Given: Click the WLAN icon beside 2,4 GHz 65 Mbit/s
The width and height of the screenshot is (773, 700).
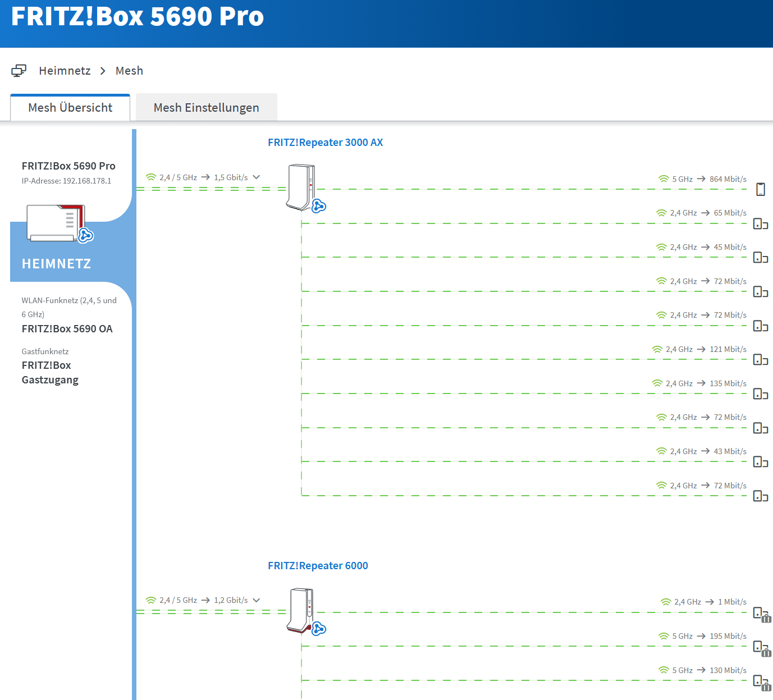Looking at the screenshot, I should (x=661, y=213).
